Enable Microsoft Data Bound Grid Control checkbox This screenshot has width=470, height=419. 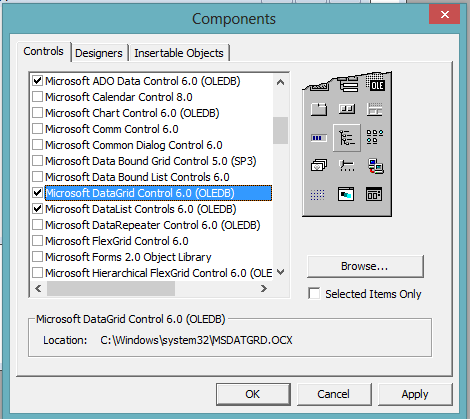click(37, 161)
